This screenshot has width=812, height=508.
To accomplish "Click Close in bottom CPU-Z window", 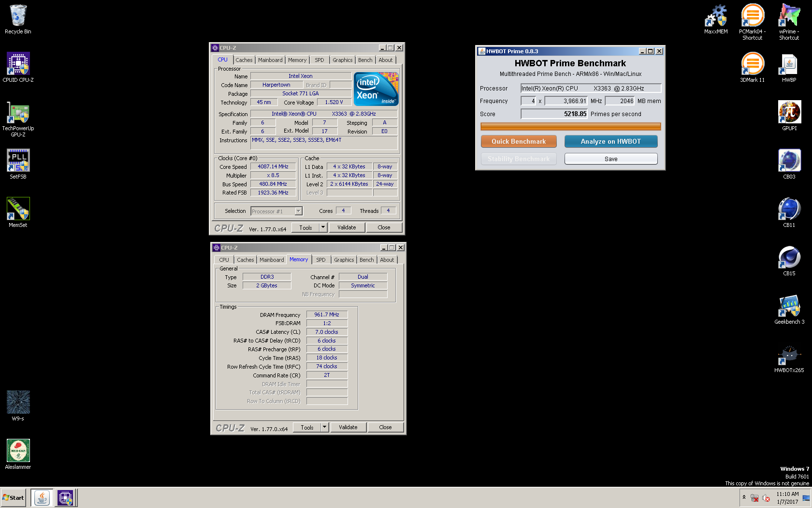I will (385, 427).
